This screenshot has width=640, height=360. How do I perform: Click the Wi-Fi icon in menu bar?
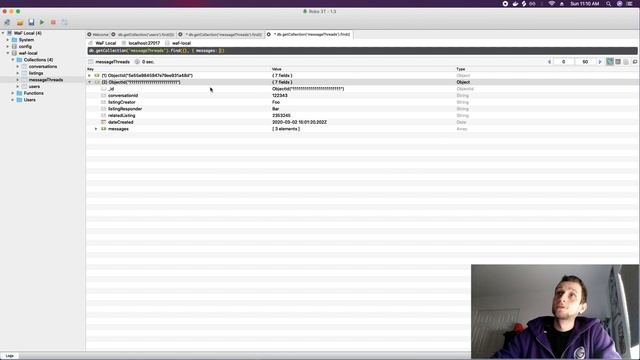click(x=551, y=4)
